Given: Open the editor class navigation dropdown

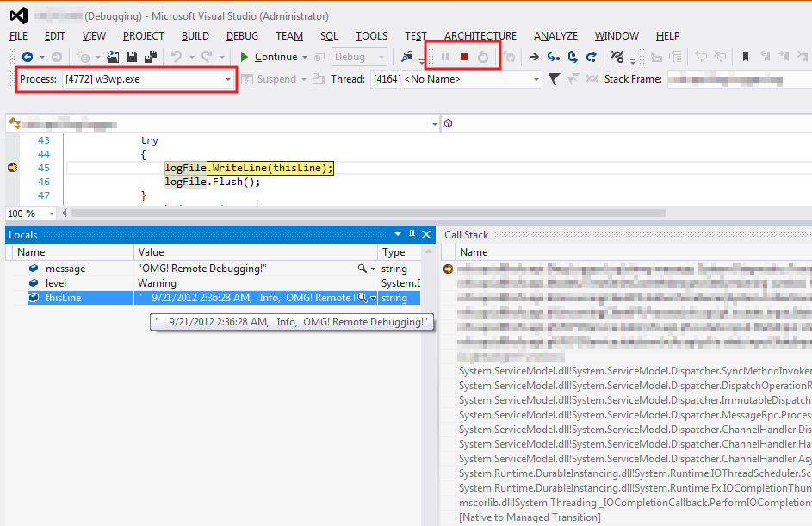Looking at the screenshot, I should (x=435, y=124).
